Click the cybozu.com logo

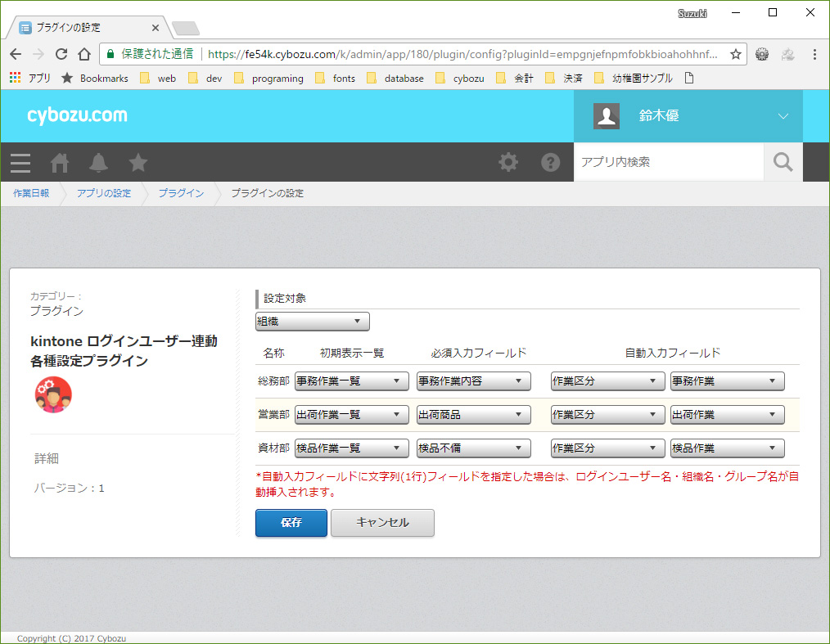pos(77,115)
